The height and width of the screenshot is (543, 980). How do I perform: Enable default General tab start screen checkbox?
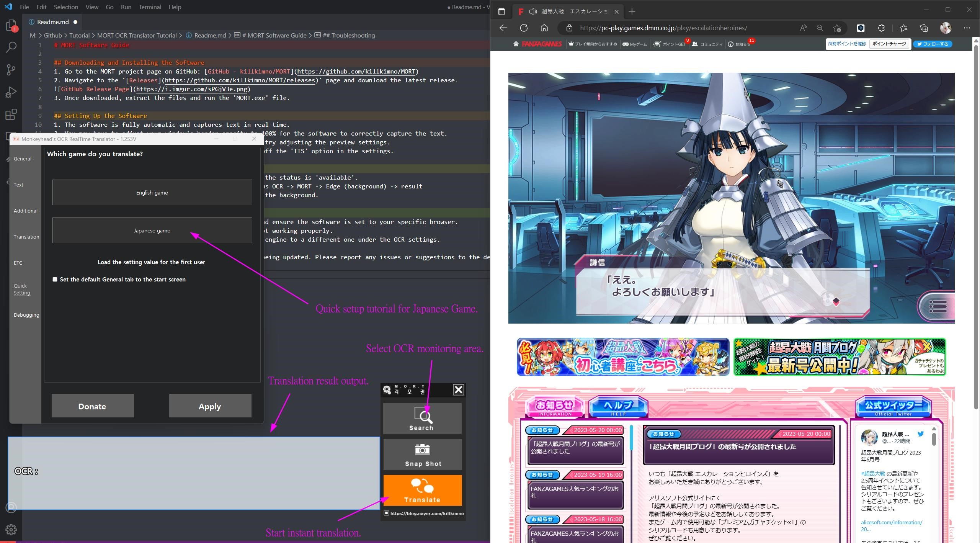[55, 280]
